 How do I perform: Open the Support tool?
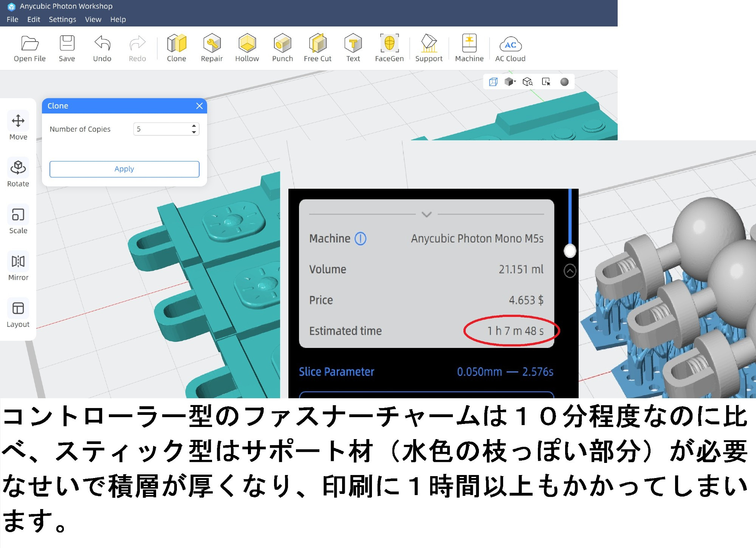(429, 48)
